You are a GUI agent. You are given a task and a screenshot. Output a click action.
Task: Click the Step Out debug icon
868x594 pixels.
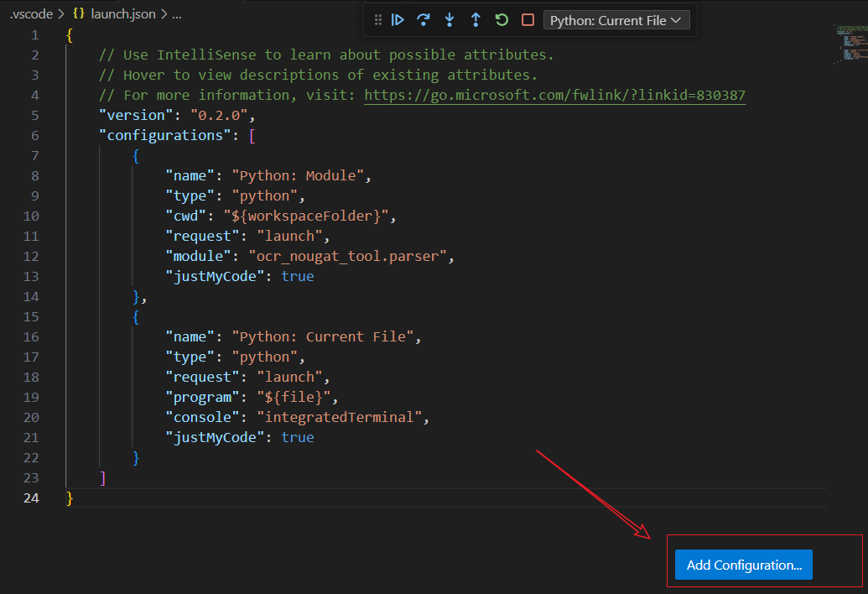pyautogui.click(x=476, y=18)
